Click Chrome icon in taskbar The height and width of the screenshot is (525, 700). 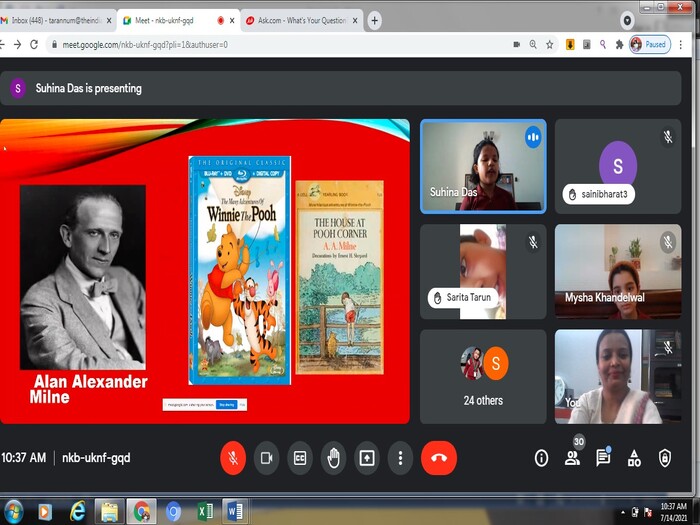(x=142, y=512)
